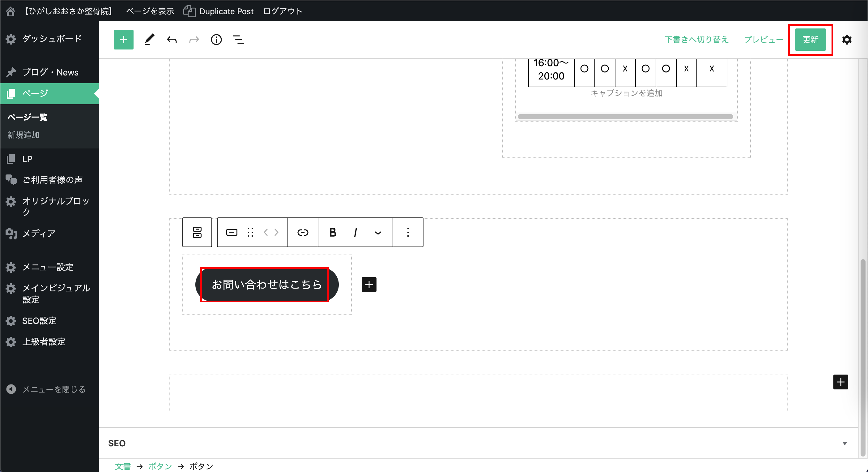The image size is (868, 472).
Task: Click the table's horizontal scrollbar
Action: (625, 117)
